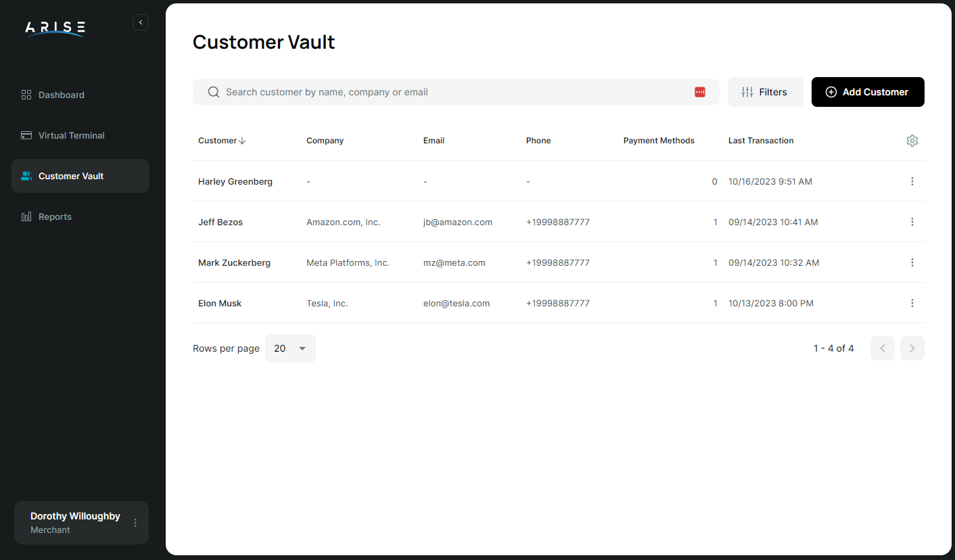The height and width of the screenshot is (560, 955).
Task: Go to next page of customers
Action: tap(912, 348)
